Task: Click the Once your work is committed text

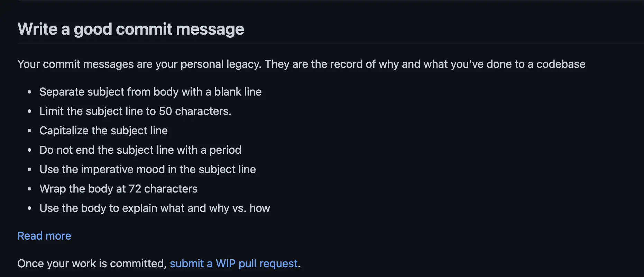Action: (x=92, y=263)
